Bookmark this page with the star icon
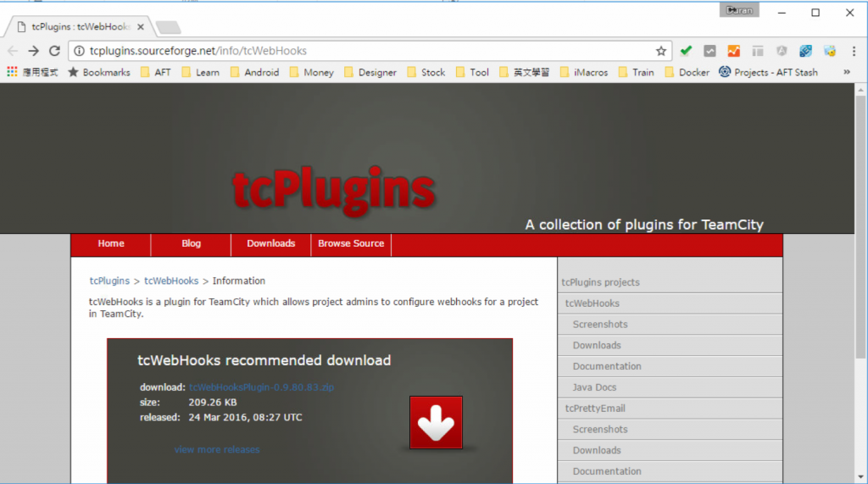Screen dimensions: 868x484 coord(661,51)
